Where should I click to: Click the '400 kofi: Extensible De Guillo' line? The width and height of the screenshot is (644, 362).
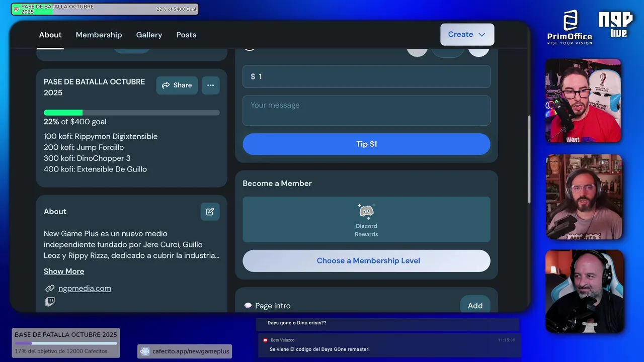95,169
